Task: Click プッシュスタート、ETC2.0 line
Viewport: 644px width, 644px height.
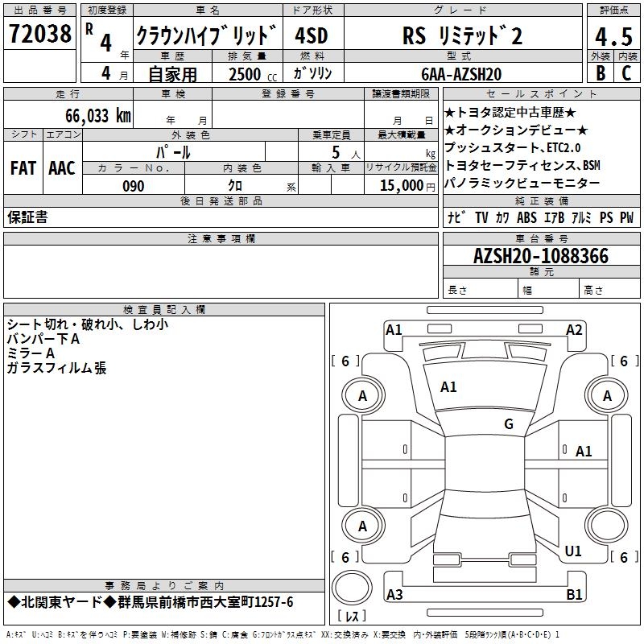Action: (x=513, y=147)
